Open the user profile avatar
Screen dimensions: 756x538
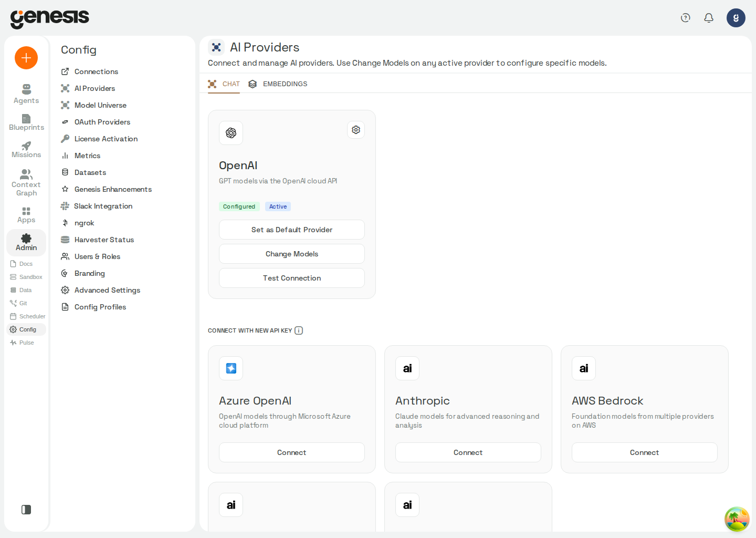[736, 18]
